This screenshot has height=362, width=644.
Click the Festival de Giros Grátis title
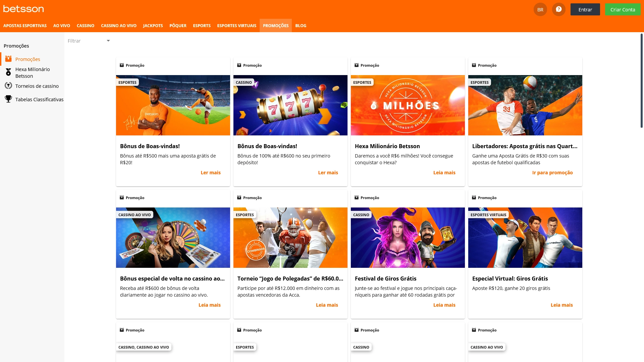click(385, 279)
